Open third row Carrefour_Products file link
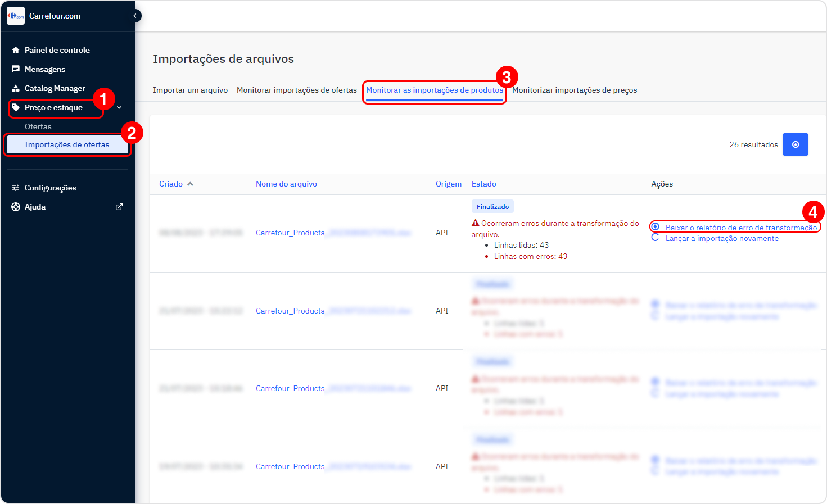This screenshot has width=827, height=504. pyautogui.click(x=333, y=388)
